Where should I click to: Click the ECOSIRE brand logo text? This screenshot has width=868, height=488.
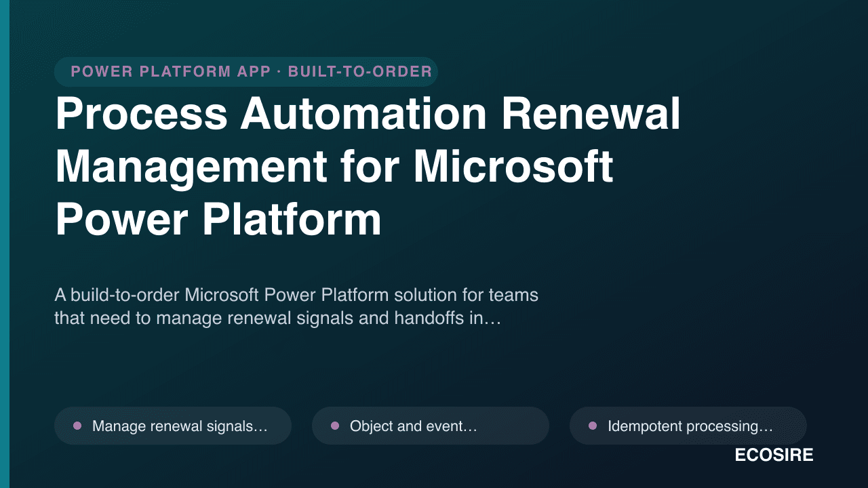click(x=774, y=455)
